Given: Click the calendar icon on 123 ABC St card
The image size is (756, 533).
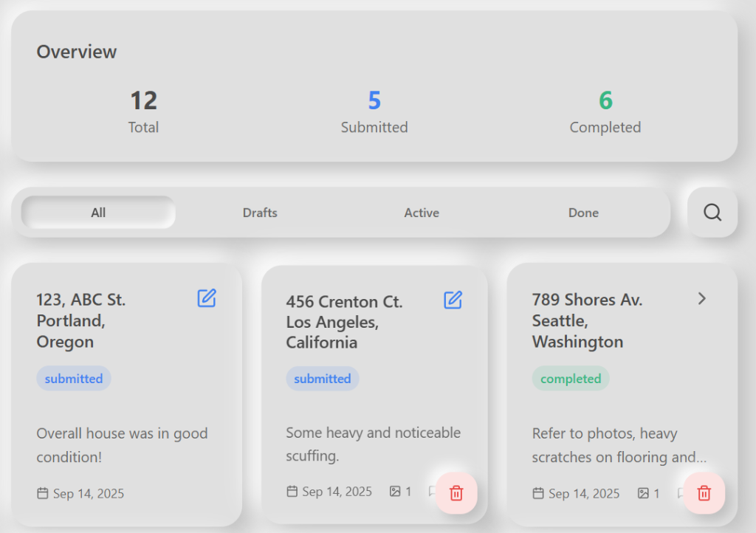Looking at the screenshot, I should [x=43, y=493].
